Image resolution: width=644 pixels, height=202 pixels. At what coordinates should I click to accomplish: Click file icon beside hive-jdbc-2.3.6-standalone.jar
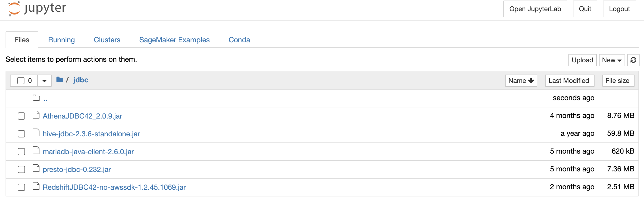pos(36,133)
